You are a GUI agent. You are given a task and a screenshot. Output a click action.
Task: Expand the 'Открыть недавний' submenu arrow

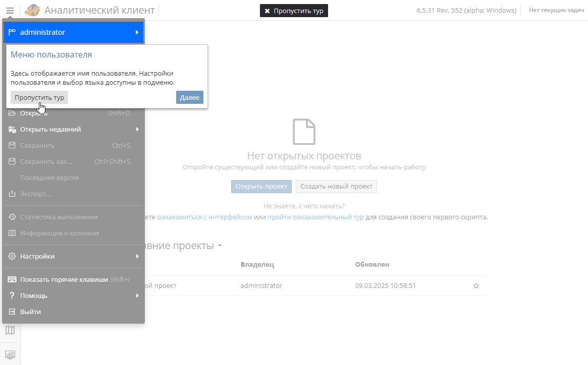coord(137,130)
